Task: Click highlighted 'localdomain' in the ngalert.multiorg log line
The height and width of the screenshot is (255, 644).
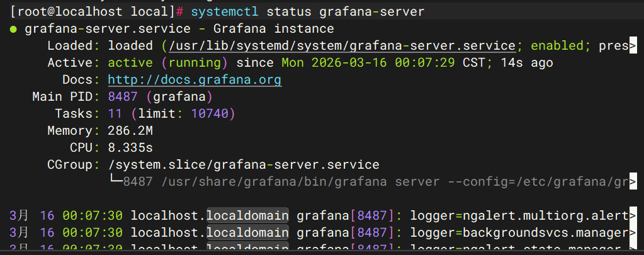Action: pyautogui.click(x=247, y=215)
